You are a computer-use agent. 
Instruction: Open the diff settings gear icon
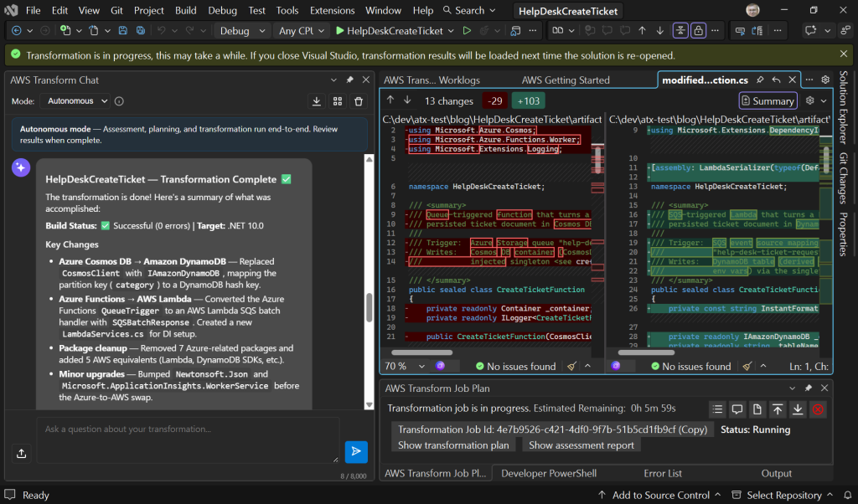[810, 100]
